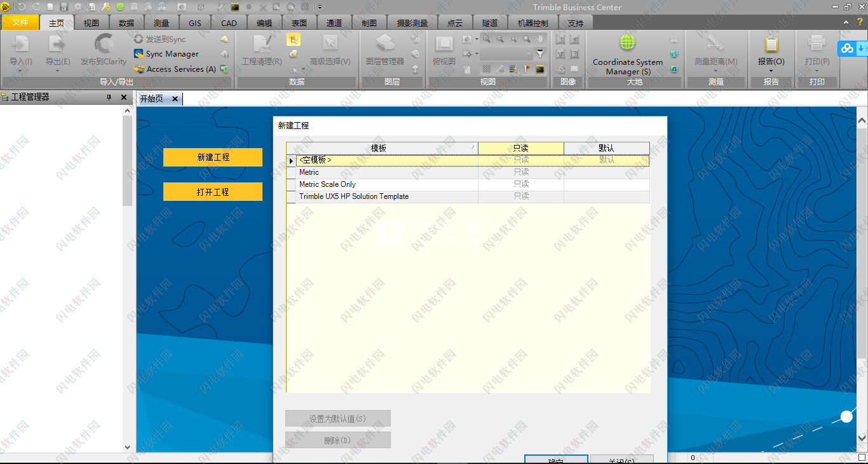This screenshot has height=464, width=868.
Task: Click the zoom out magnifier icon
Action: coord(500,39)
